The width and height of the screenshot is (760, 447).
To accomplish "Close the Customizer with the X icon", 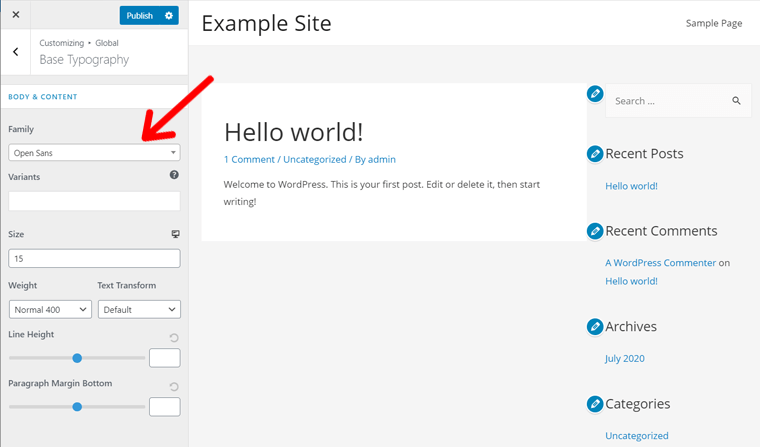I will point(15,15).
